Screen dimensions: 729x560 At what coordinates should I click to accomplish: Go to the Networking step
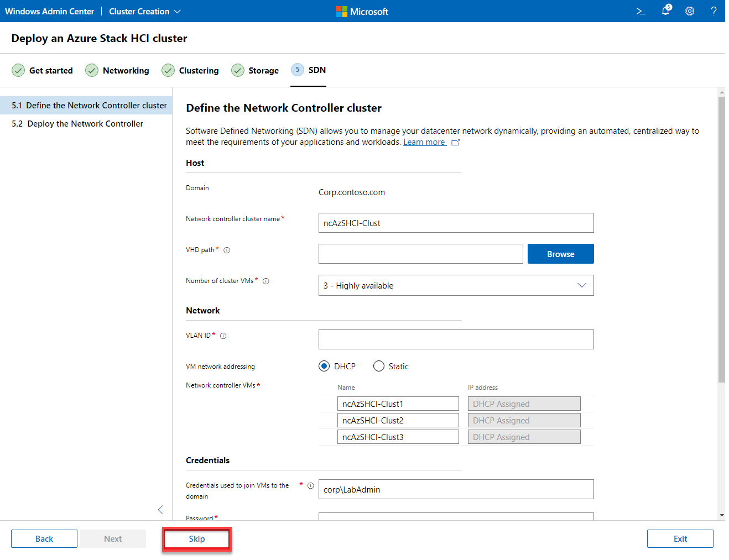click(x=117, y=70)
